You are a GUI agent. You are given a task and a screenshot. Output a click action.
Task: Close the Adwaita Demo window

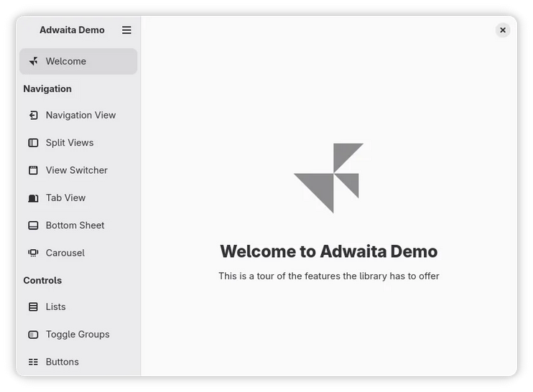click(x=503, y=30)
